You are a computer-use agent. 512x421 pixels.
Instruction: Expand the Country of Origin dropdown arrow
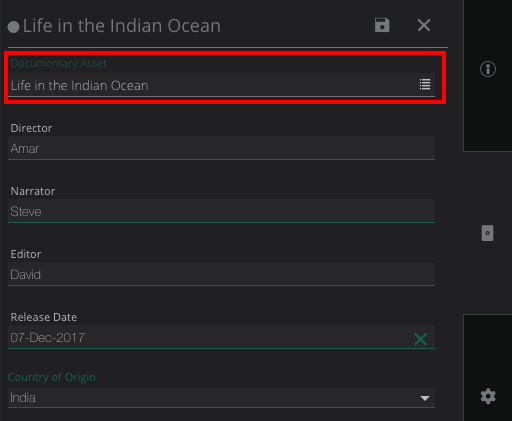[425, 398]
